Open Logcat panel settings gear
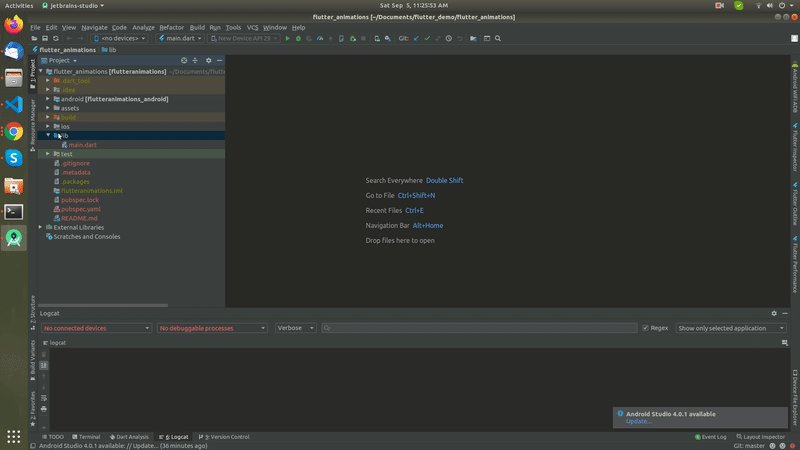The height and width of the screenshot is (450, 800). tap(774, 313)
